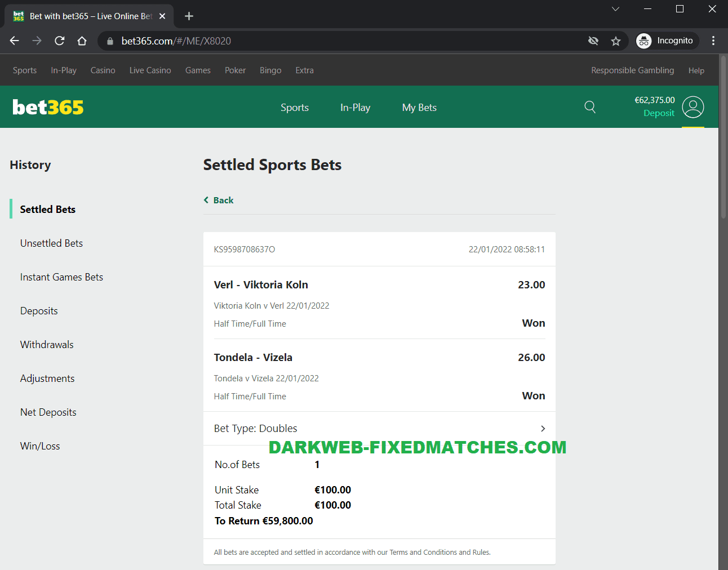The width and height of the screenshot is (728, 570).
Task: Open Instant Games Bets
Action: 61,277
